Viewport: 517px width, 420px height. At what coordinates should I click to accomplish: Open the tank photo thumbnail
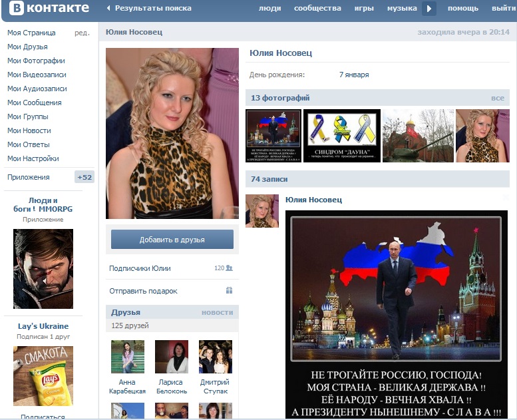(x=418, y=136)
